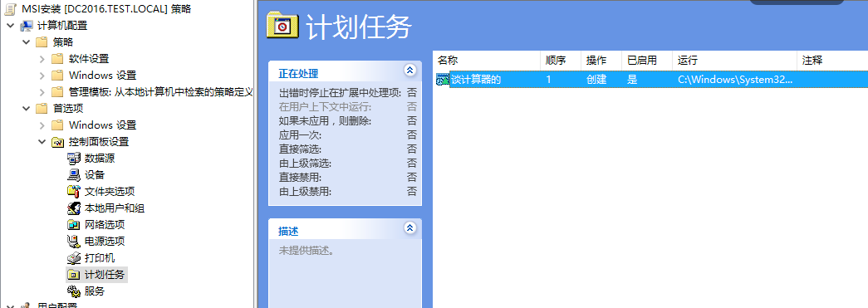The image size is (868, 308).
Task: Click the MSI安装 policy scroll icon
Action: 10,9
